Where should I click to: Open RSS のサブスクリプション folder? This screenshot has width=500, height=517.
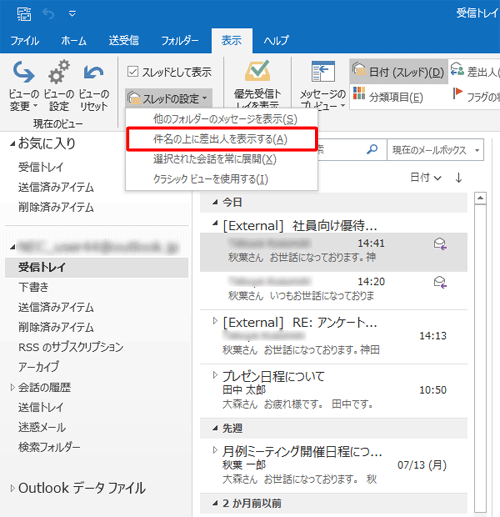coord(71,347)
